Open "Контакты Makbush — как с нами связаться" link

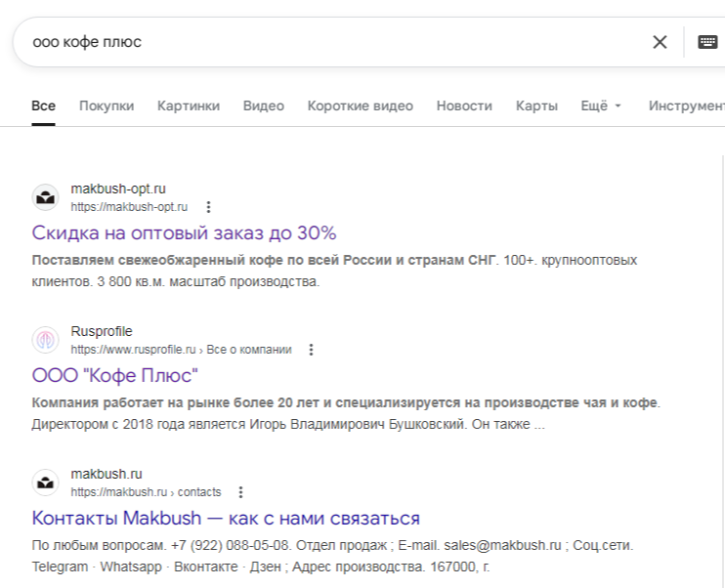point(226,519)
